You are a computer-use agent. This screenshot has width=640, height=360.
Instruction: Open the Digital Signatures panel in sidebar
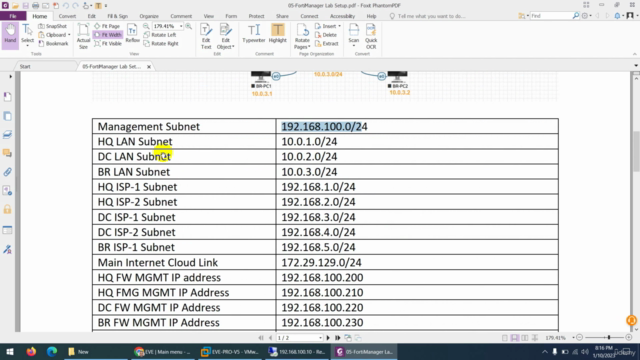7,249
